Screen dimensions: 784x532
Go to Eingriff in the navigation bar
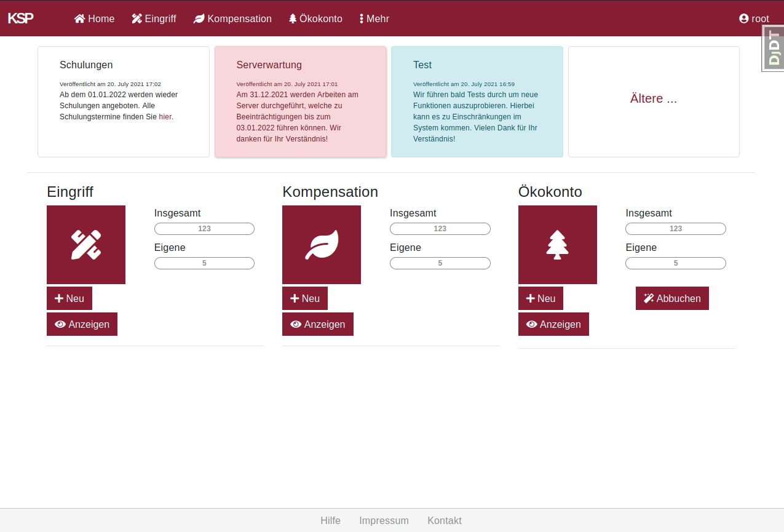click(x=154, y=18)
